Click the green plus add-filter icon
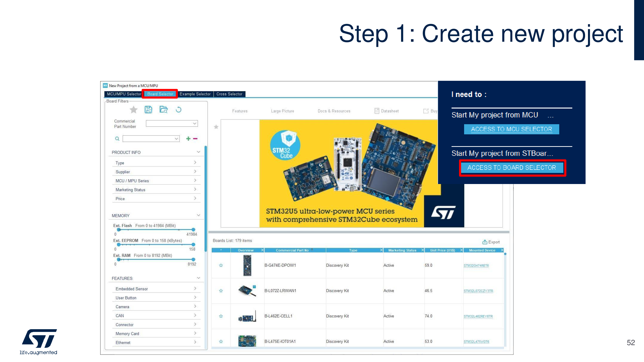 click(188, 139)
